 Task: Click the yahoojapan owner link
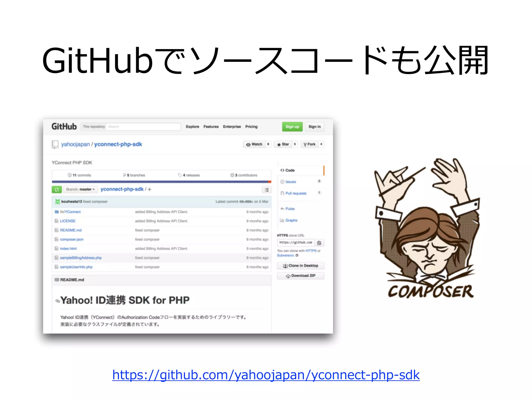pos(75,144)
